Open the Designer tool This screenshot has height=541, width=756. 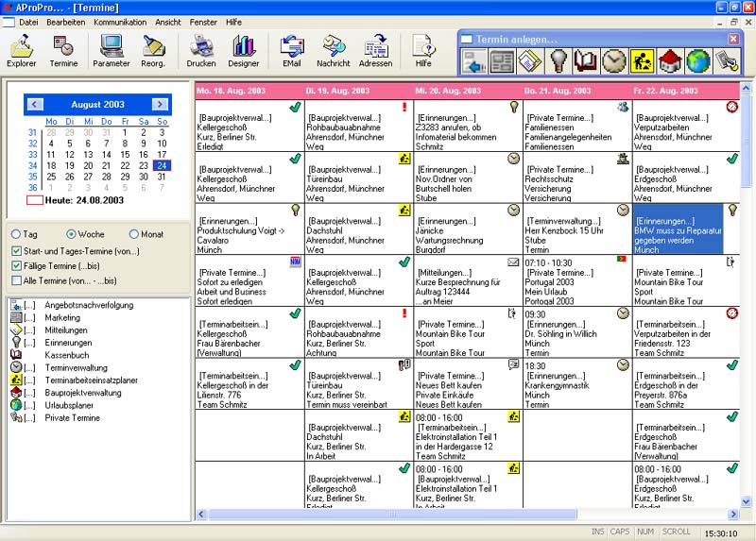244,51
